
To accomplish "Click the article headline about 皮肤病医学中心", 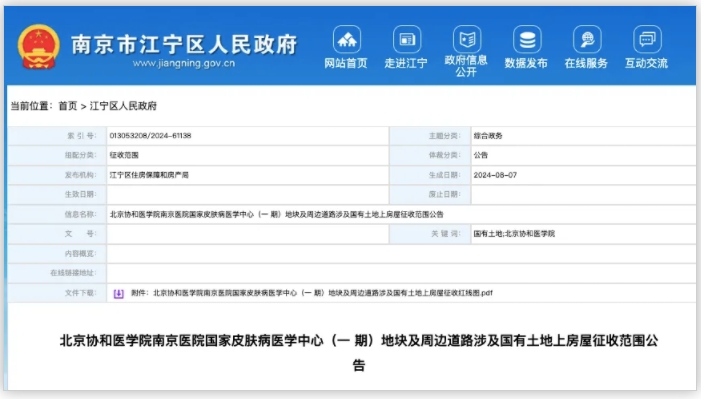I will tap(359, 353).
